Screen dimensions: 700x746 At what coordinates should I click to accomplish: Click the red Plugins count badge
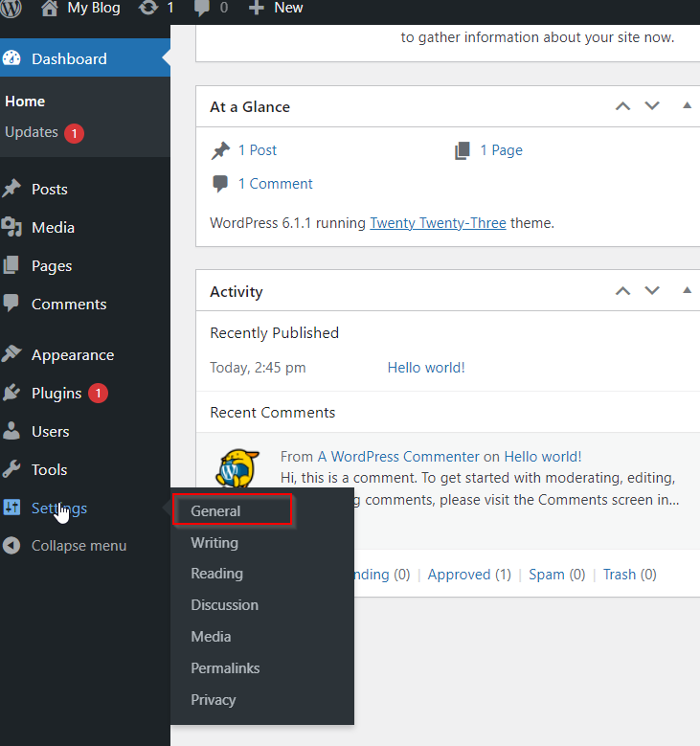pyautogui.click(x=98, y=393)
